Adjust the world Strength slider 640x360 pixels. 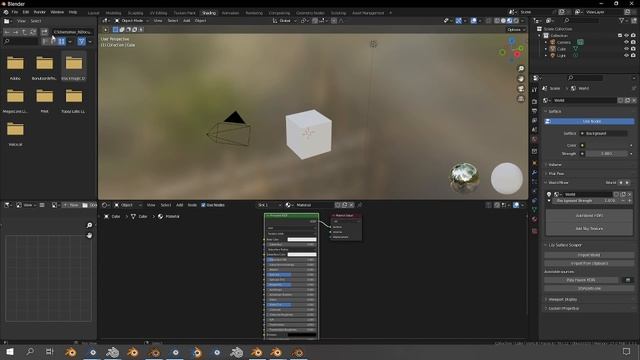tap(607, 154)
